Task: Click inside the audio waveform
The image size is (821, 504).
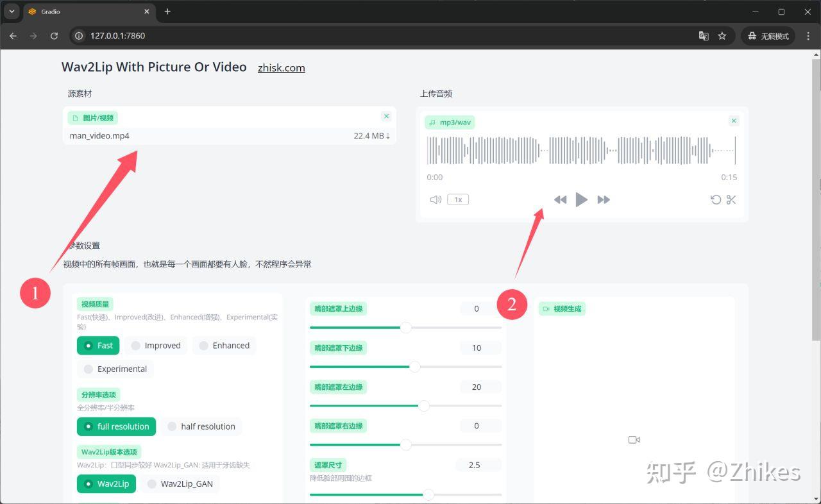Action: coord(581,150)
